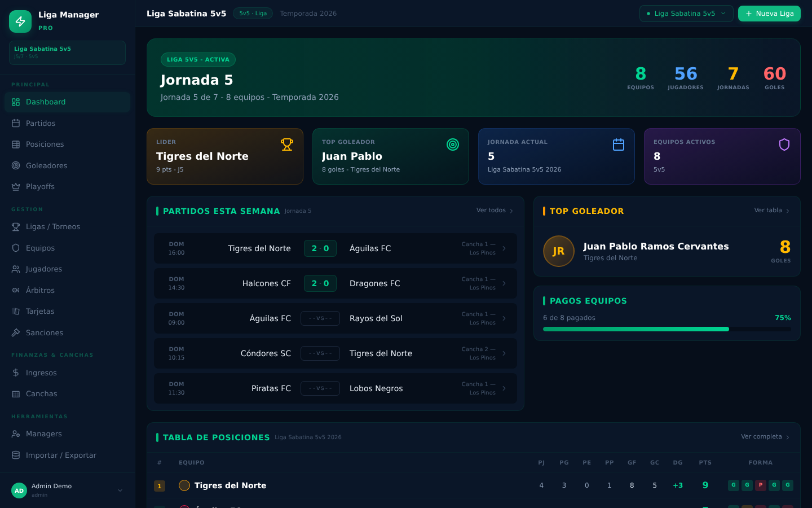
Task: Expand Piratas FC vs Lobos Negros chevron
Action: click(x=504, y=388)
